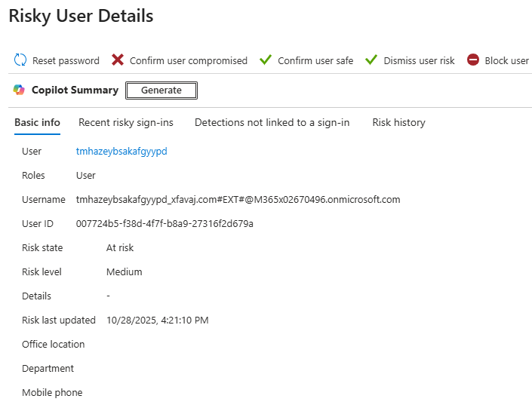
Task: Click the colorful Copilot logo icon
Action: pos(20,90)
